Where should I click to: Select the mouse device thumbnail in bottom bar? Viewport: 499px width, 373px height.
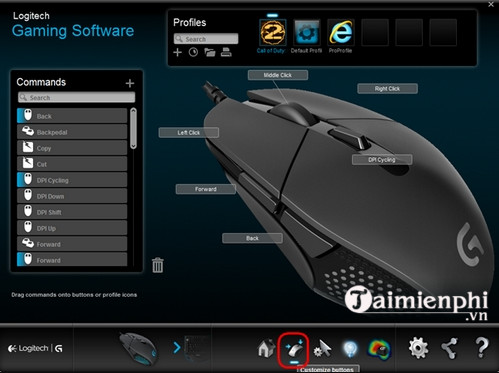pyautogui.click(x=138, y=348)
